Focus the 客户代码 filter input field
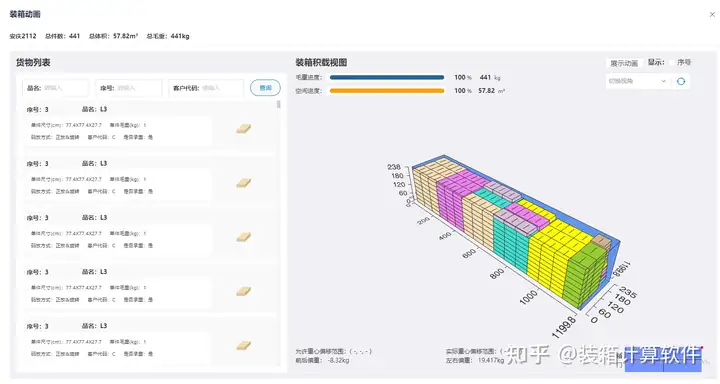Viewport: 720px width, 384px height. [206, 88]
